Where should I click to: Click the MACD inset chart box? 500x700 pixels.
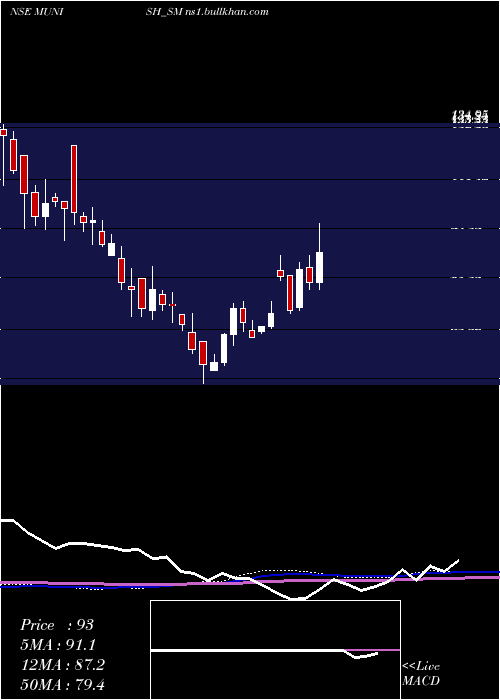275,650
